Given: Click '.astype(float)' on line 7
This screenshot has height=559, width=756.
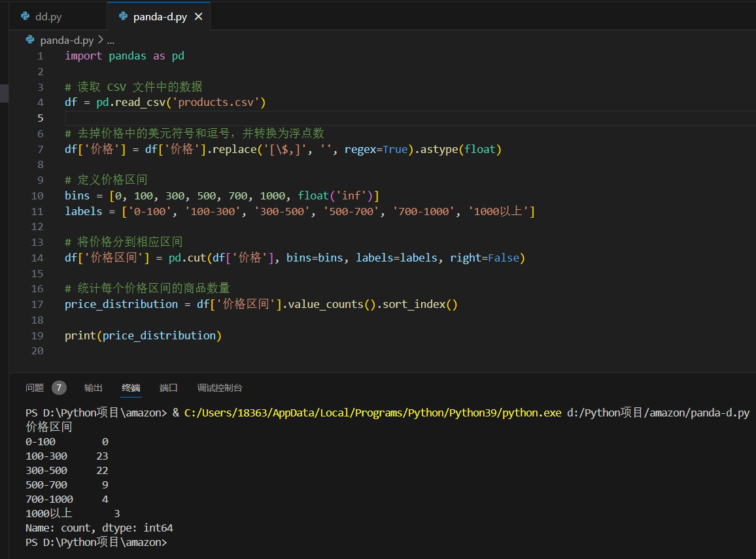Looking at the screenshot, I should coord(458,149).
